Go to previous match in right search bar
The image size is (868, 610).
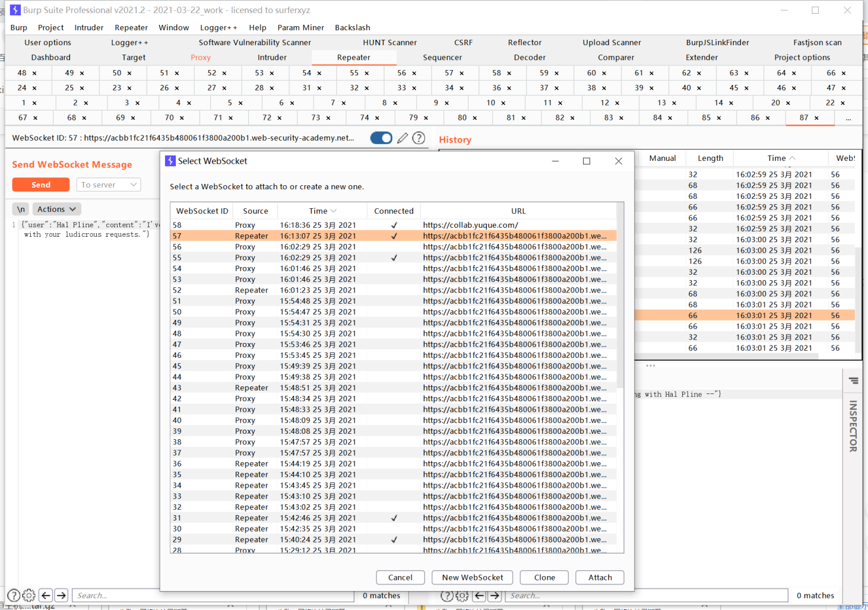point(479,595)
